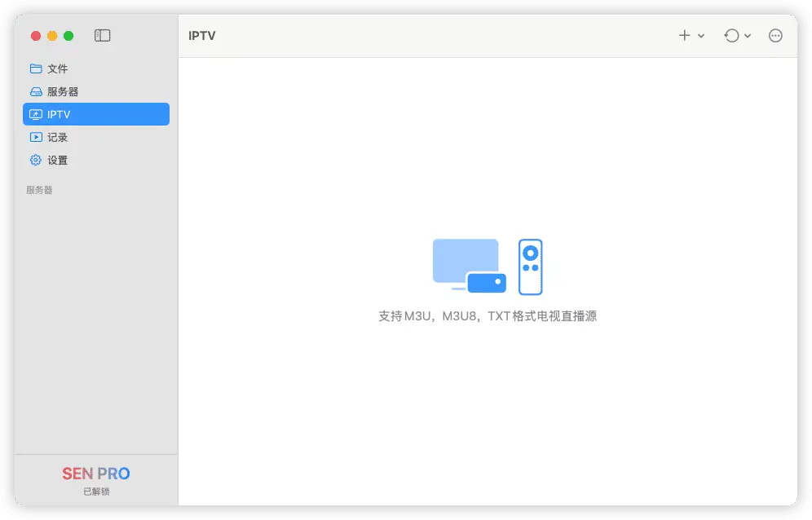The width and height of the screenshot is (812, 520).
Task: Refresh IPTV sources with the reload icon
Action: (x=731, y=35)
